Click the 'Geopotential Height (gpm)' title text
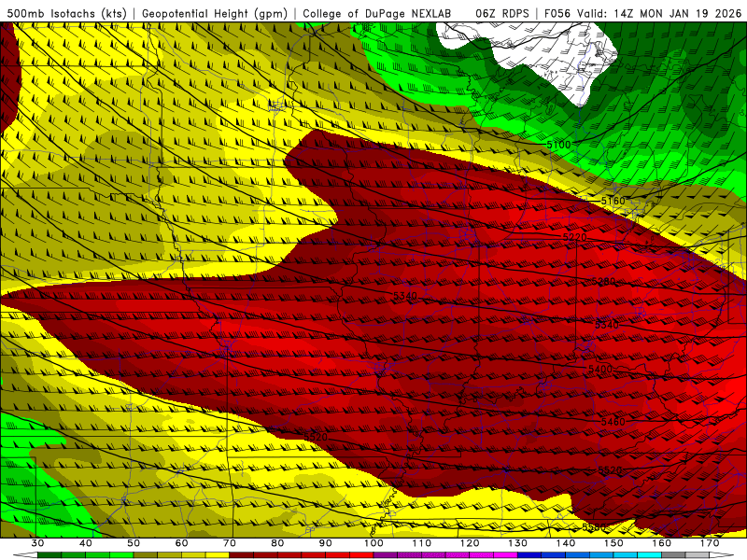 click(215, 13)
